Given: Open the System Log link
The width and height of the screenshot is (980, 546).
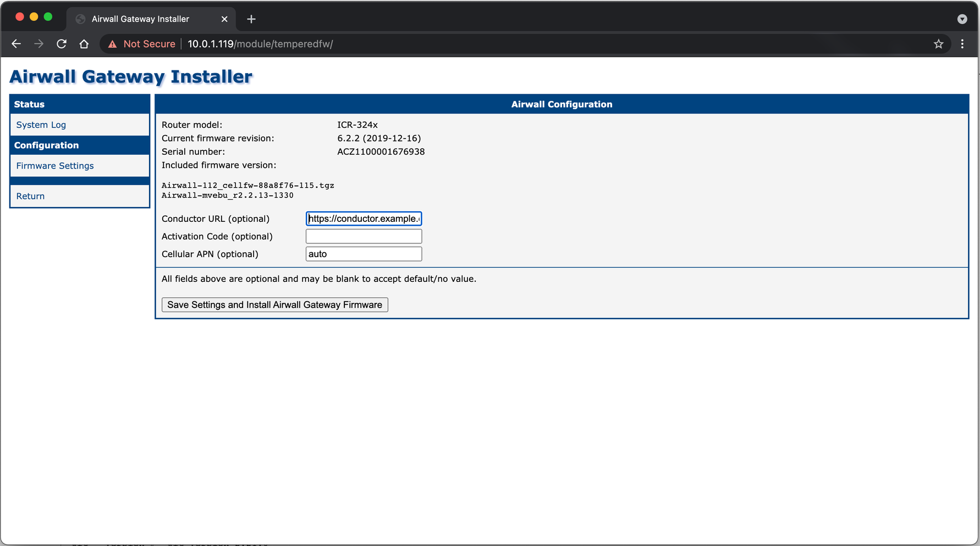Looking at the screenshot, I should (41, 125).
